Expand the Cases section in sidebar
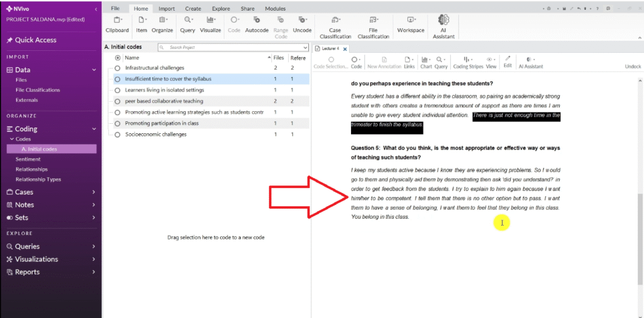The image size is (644, 318). click(x=93, y=192)
